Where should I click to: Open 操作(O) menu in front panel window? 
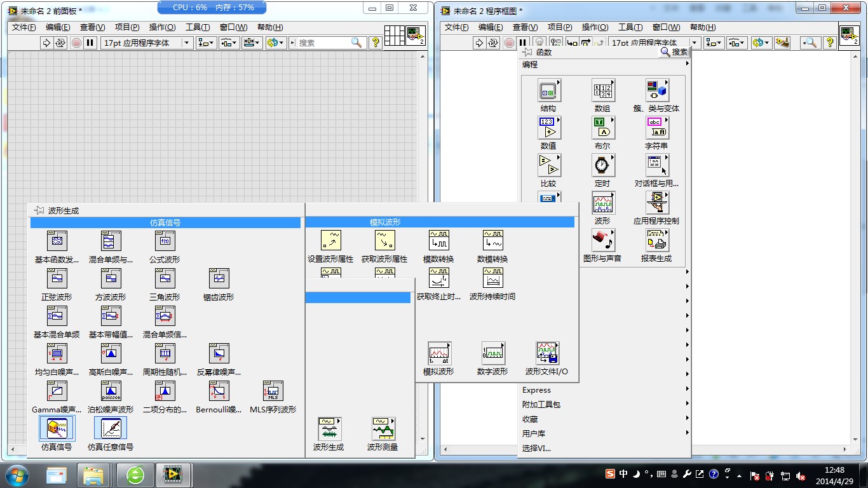tap(162, 27)
